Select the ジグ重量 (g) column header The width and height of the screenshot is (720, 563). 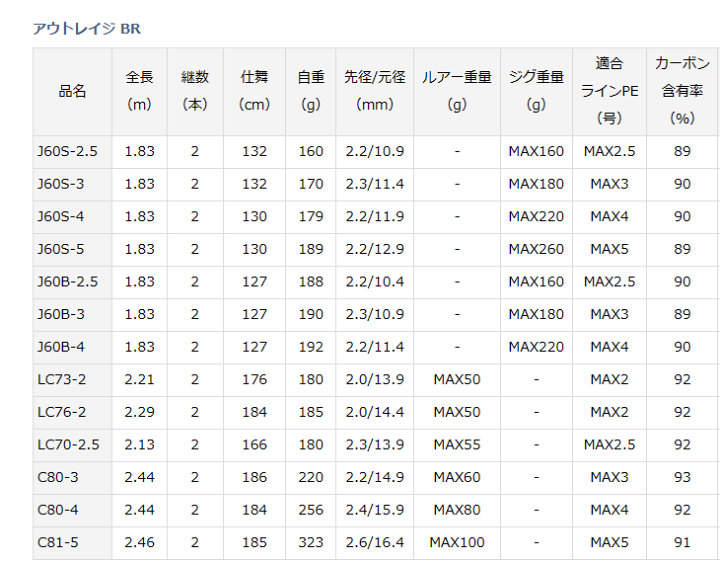point(536,91)
